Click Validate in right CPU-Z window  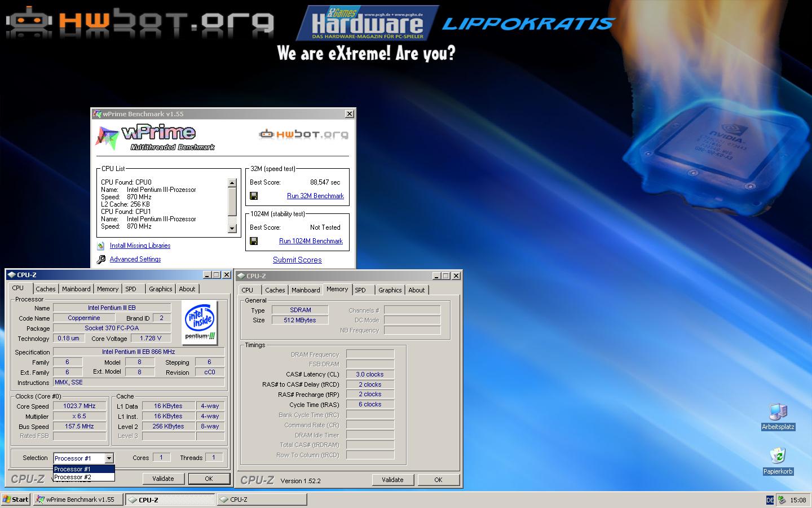392,480
